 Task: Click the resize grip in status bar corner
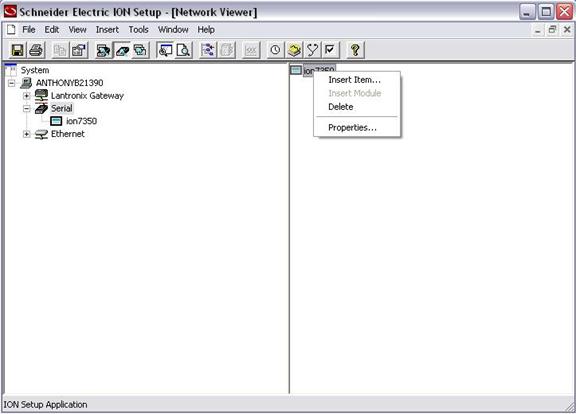click(570, 406)
